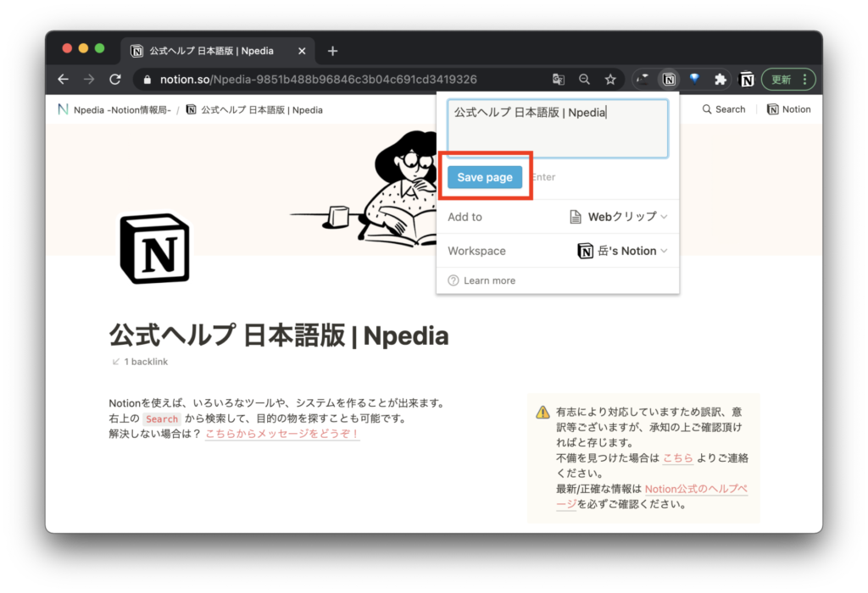Edit the clipper page title field
The image size is (868, 593).
[558, 128]
